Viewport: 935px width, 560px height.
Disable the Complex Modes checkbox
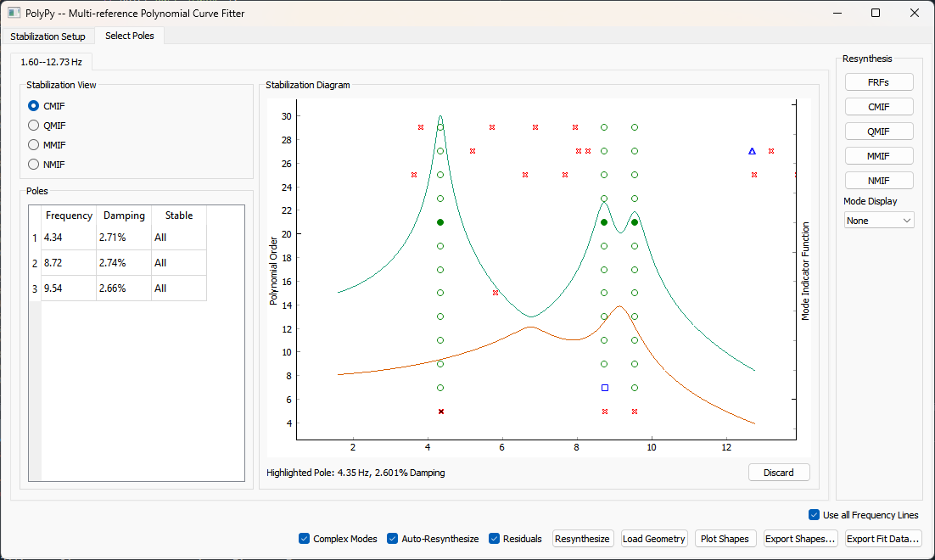coord(305,539)
